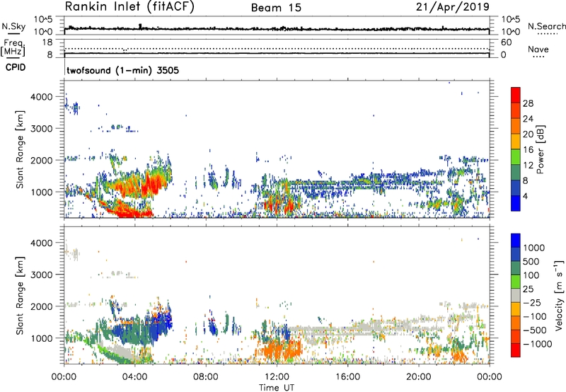Pick the yellow Power segment between 16 and 20
566x392 pixels.
pos(516,142)
